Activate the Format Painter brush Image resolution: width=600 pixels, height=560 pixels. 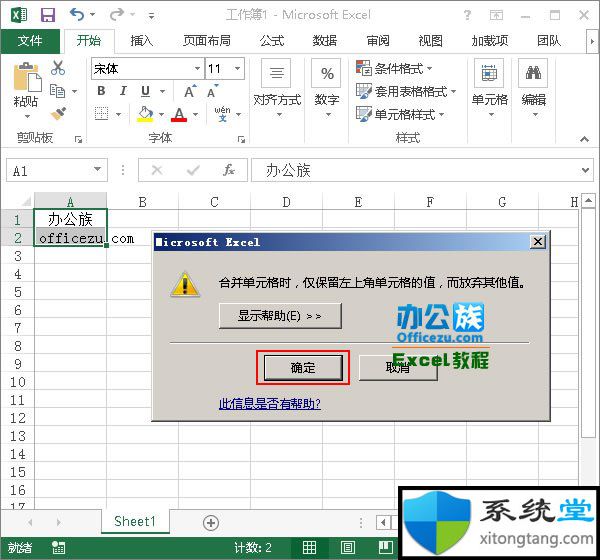tap(58, 113)
